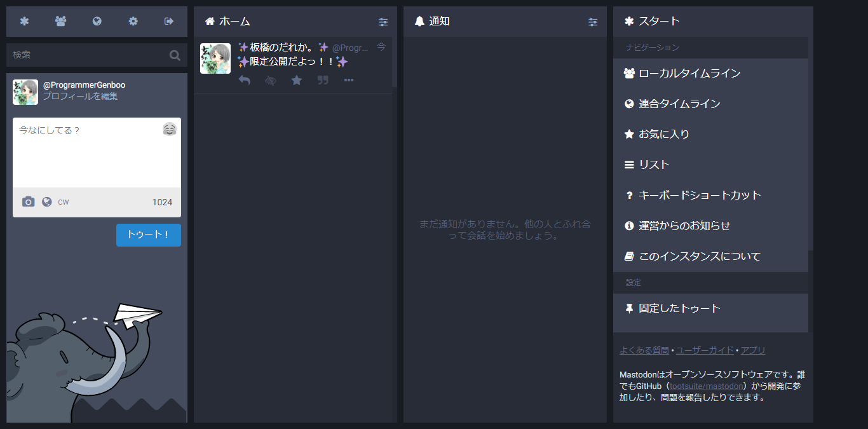Expand notification column settings sliders

593,22
